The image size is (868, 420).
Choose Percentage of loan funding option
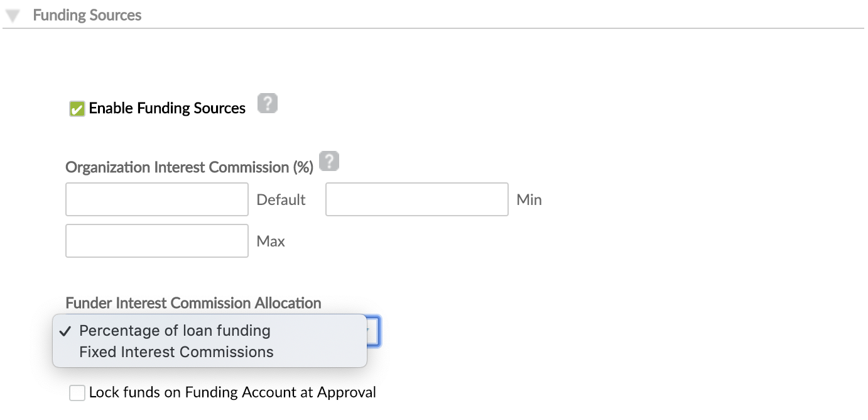(174, 331)
